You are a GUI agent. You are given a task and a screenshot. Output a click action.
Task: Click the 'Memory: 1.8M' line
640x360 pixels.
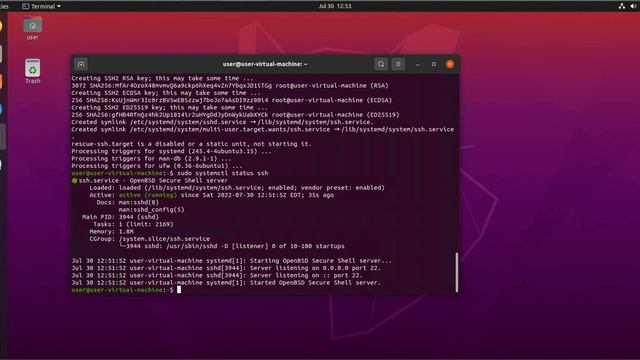point(111,231)
